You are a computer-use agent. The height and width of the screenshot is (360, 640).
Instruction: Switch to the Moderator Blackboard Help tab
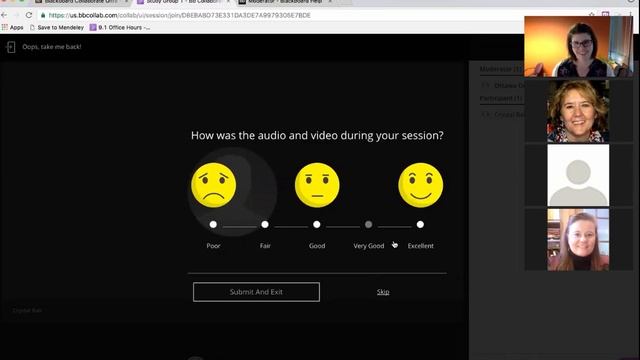click(286, 2)
